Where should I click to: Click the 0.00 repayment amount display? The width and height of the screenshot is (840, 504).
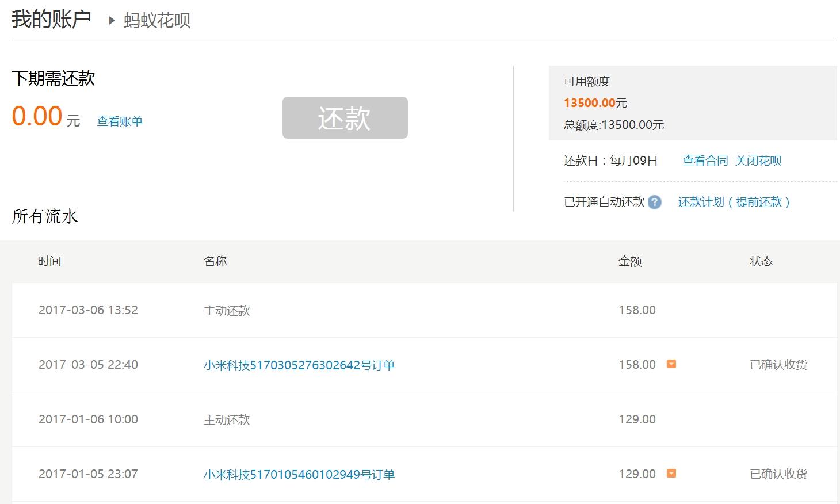tap(37, 116)
